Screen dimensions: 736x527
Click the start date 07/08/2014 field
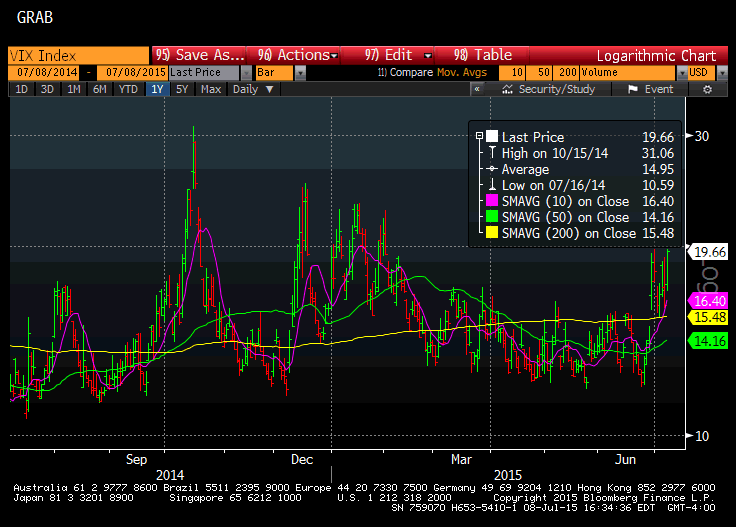click(44, 72)
